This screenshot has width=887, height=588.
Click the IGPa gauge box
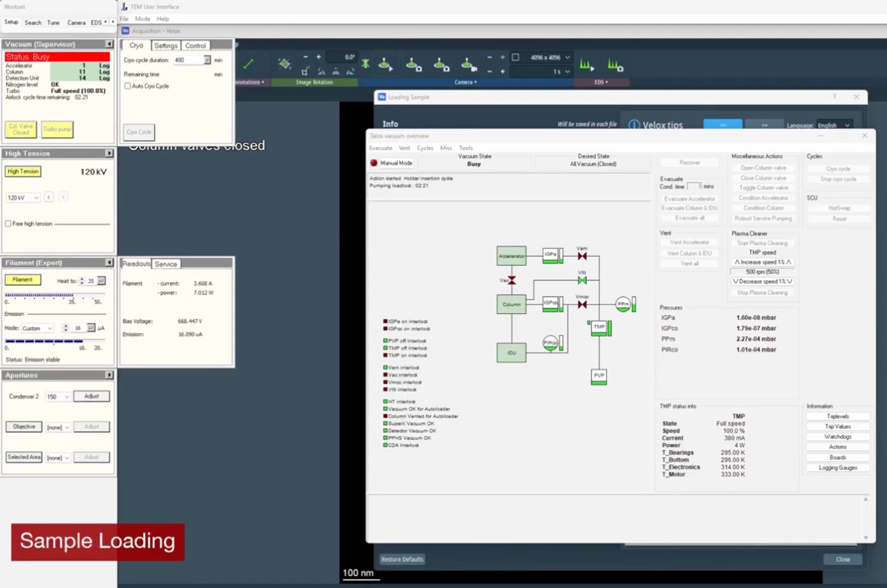pyautogui.click(x=551, y=256)
